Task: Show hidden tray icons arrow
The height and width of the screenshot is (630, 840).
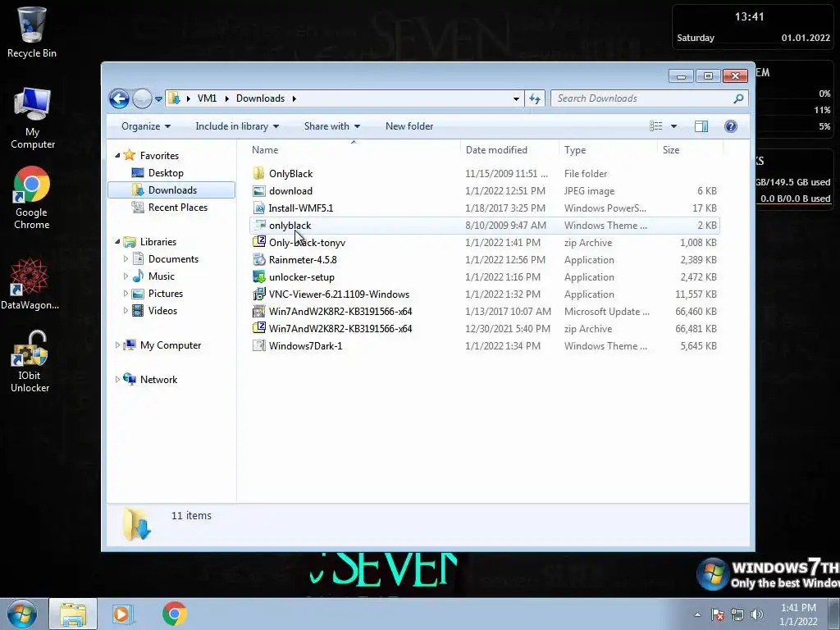Action: click(697, 614)
